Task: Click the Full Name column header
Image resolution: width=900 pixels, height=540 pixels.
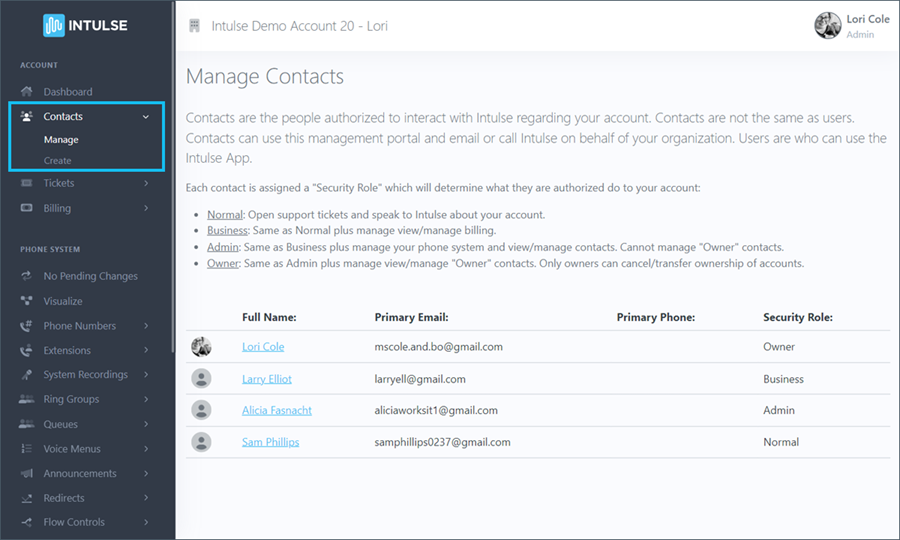Action: [x=269, y=317]
